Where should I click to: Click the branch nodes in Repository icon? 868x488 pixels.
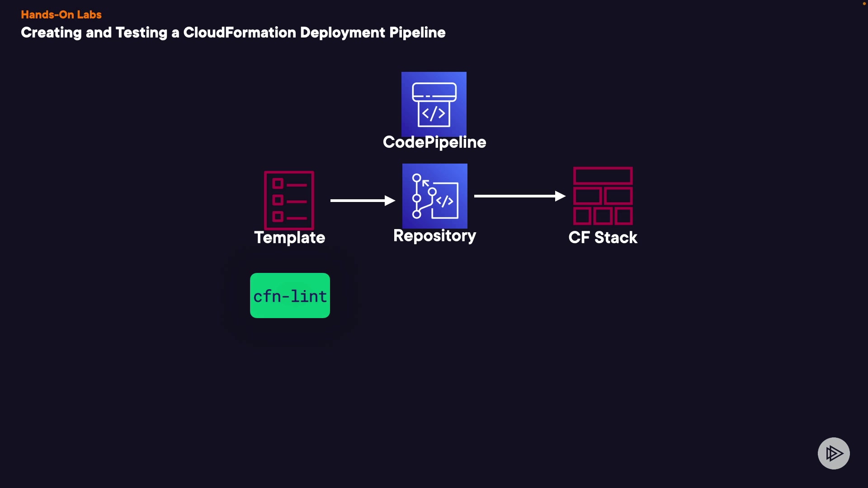417,197
